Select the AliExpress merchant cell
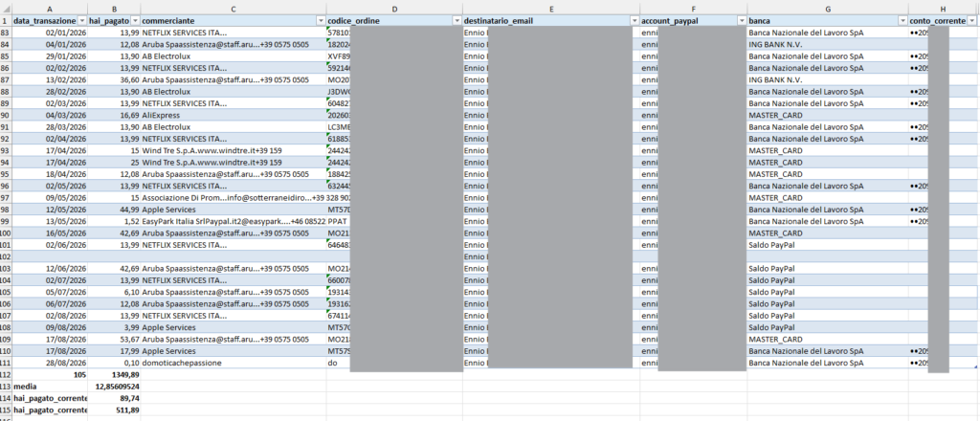 tap(234, 116)
